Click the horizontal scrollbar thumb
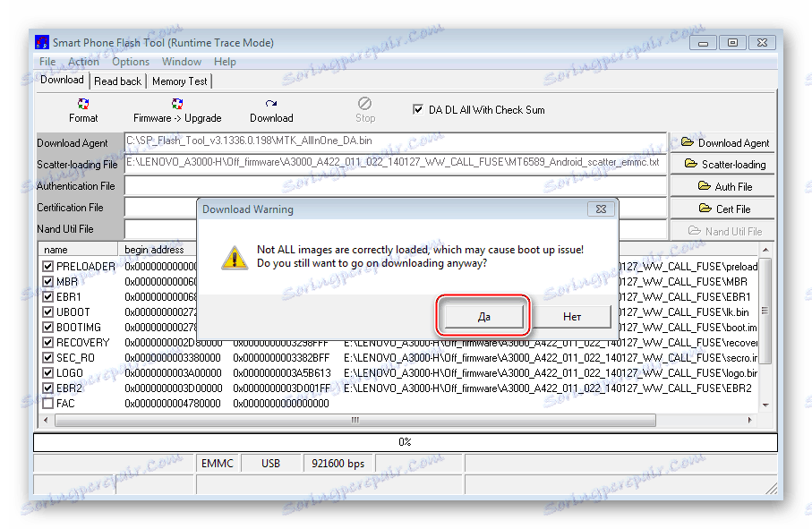The width and height of the screenshot is (812, 529). click(355, 420)
